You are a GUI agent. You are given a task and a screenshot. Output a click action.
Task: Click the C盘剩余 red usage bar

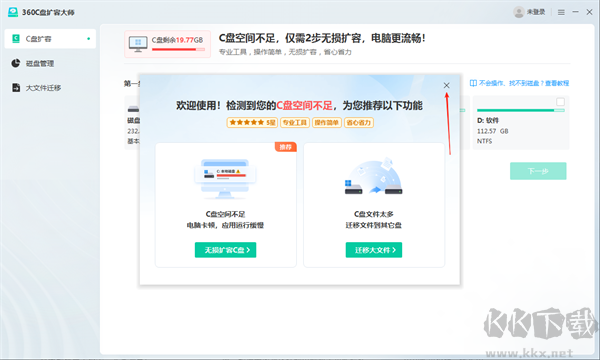pyautogui.click(x=178, y=49)
